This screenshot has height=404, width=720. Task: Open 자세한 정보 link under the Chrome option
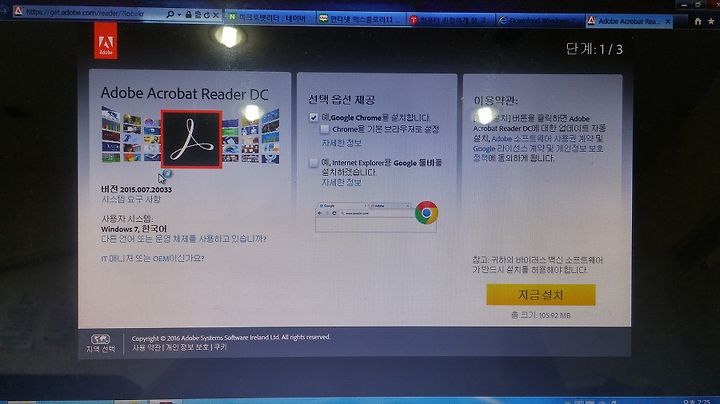(x=342, y=143)
